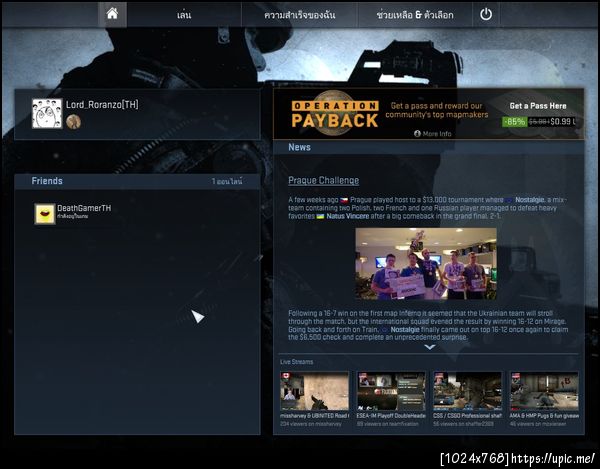Click the second Nostalgie link in article
Screen dimensions: 600x469
pos(405,329)
